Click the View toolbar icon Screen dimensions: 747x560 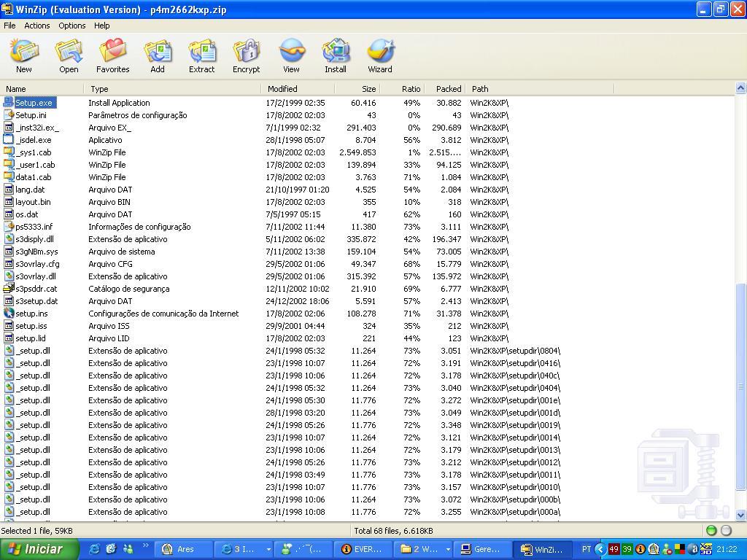[x=291, y=56]
